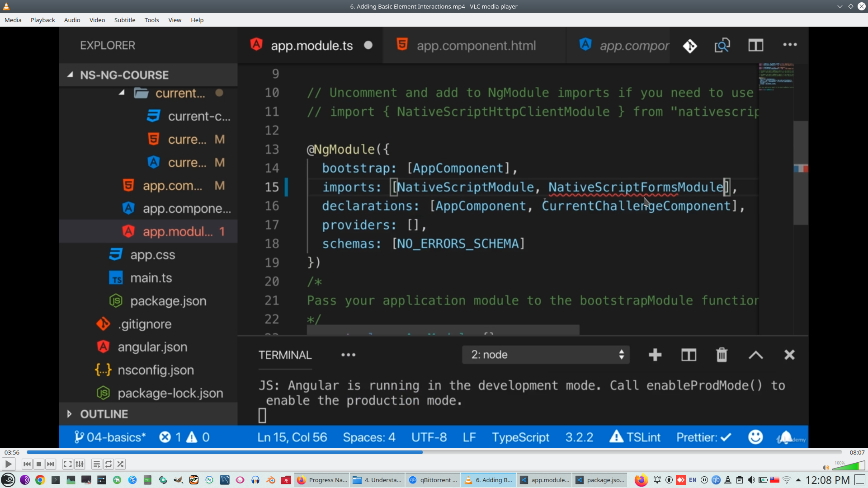Open extended settings equalizer icon
The width and height of the screenshot is (868, 488).
coord(80,464)
